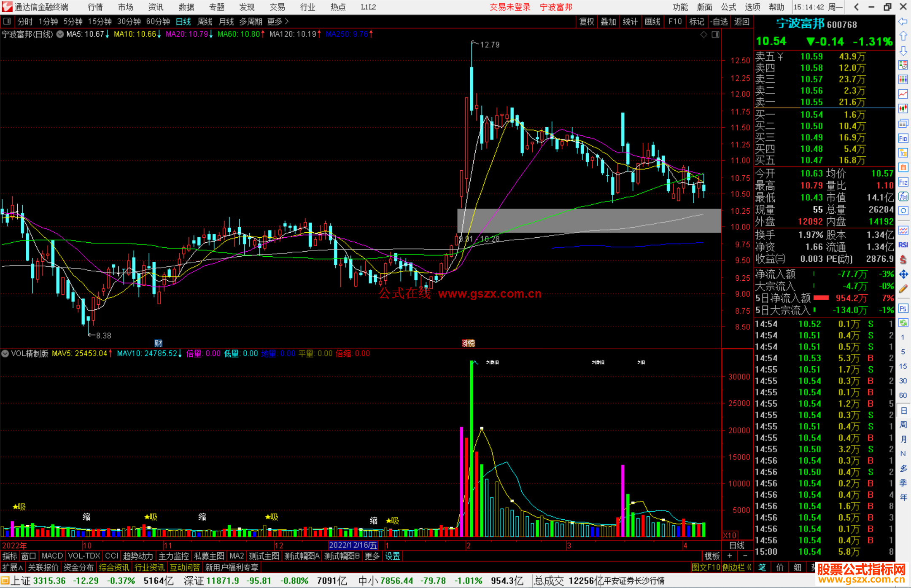
Task: Click the back arrow icon in right sidebar
Action: pos(903,21)
